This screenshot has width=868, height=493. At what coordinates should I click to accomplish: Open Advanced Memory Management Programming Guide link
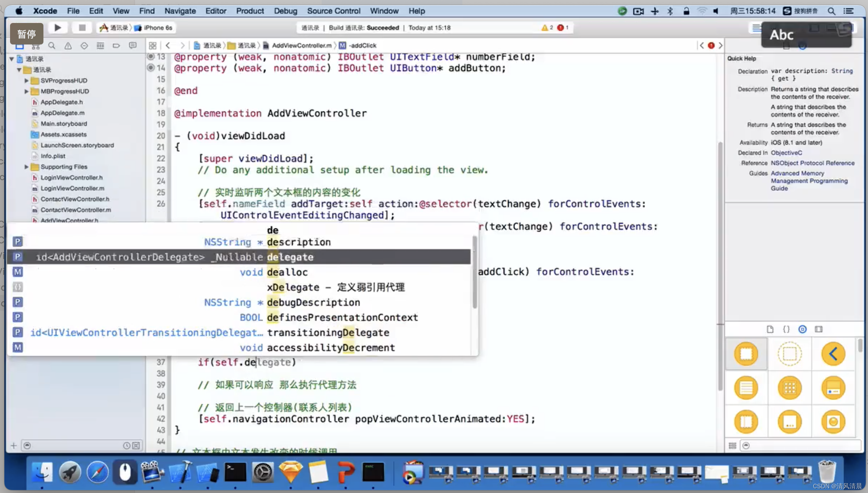pos(809,181)
